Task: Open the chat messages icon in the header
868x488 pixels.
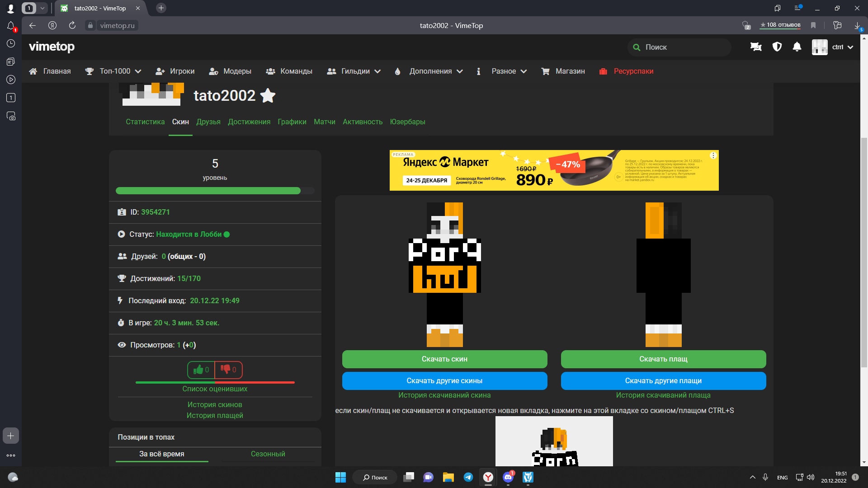Action: 756,47
